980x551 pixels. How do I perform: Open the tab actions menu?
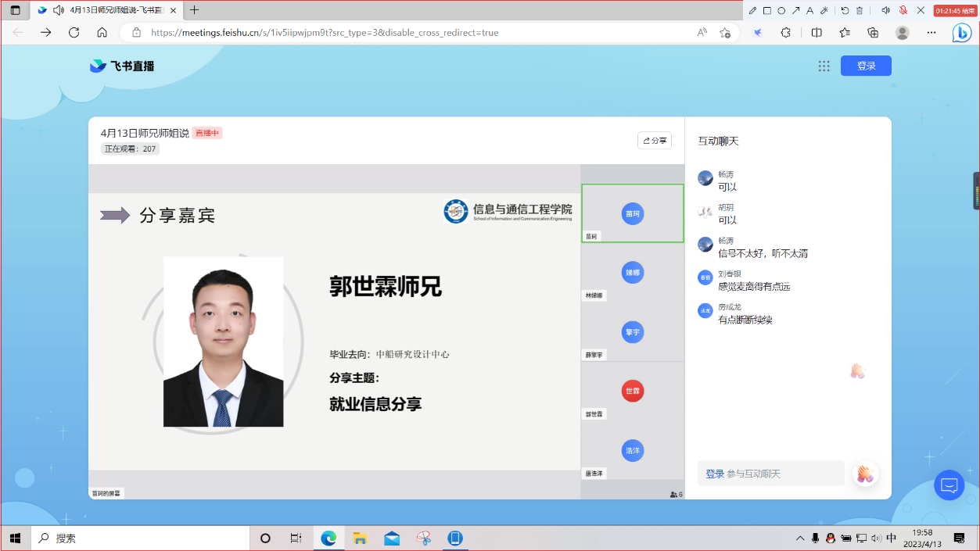click(x=15, y=10)
